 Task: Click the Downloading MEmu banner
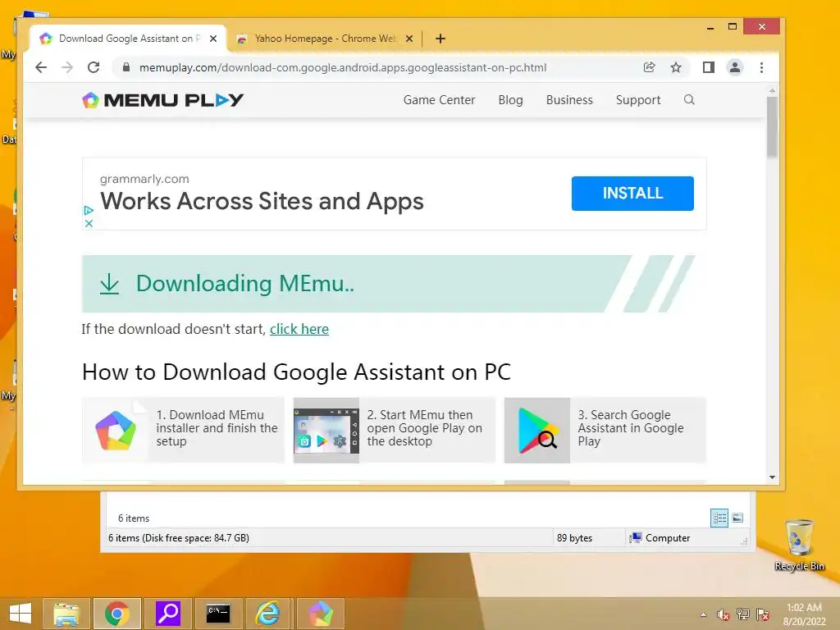(388, 284)
